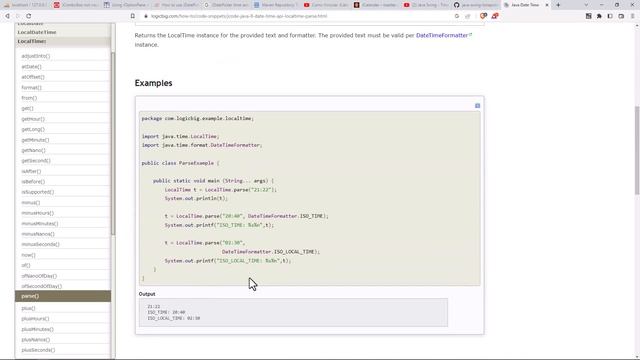Image resolution: width=640 pixels, height=360 pixels.
Task: Select highlighted parse() sidebar entry
Action: (x=63, y=296)
